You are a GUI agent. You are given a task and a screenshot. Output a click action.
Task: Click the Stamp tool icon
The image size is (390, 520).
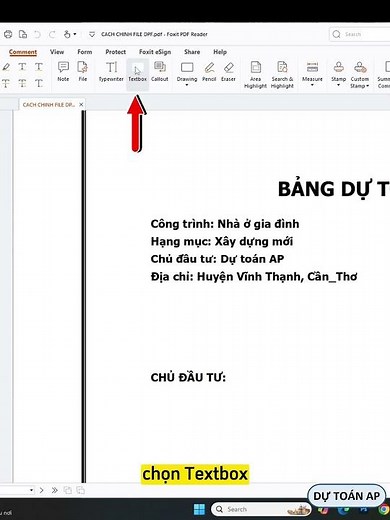point(339,68)
